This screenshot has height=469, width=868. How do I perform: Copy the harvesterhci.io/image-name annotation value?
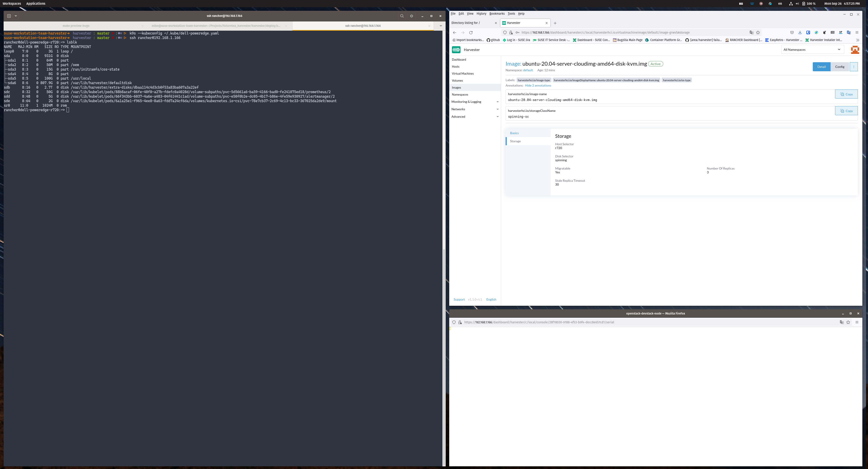[846, 94]
